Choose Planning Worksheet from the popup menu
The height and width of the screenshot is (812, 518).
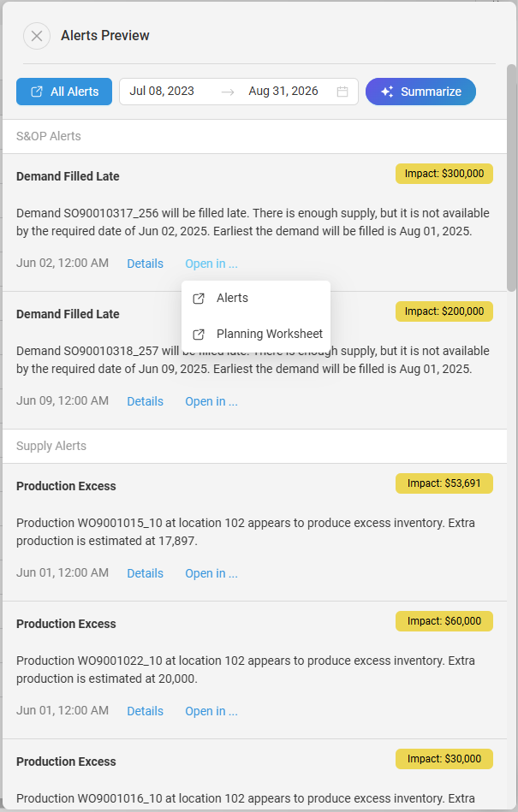coord(269,335)
